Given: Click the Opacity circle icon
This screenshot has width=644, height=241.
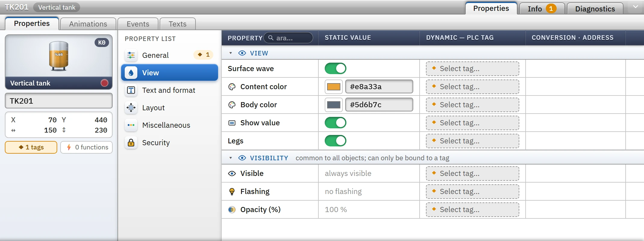Looking at the screenshot, I should coord(232,210).
